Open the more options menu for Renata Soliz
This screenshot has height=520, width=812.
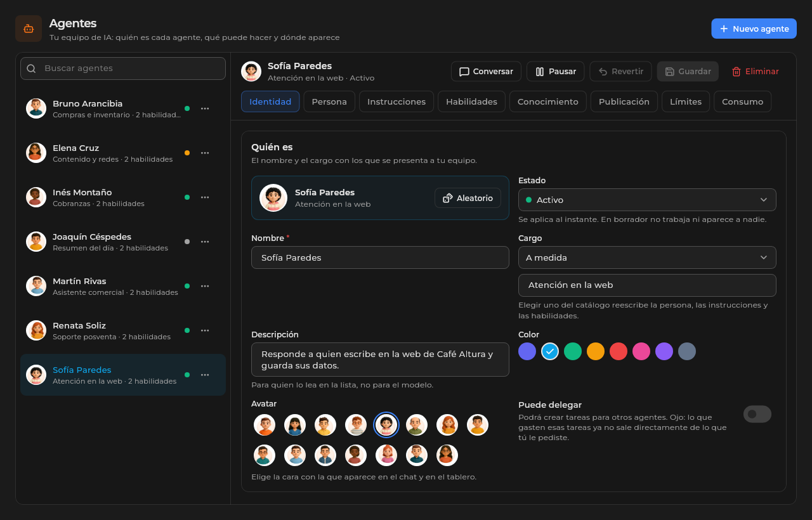(205, 330)
